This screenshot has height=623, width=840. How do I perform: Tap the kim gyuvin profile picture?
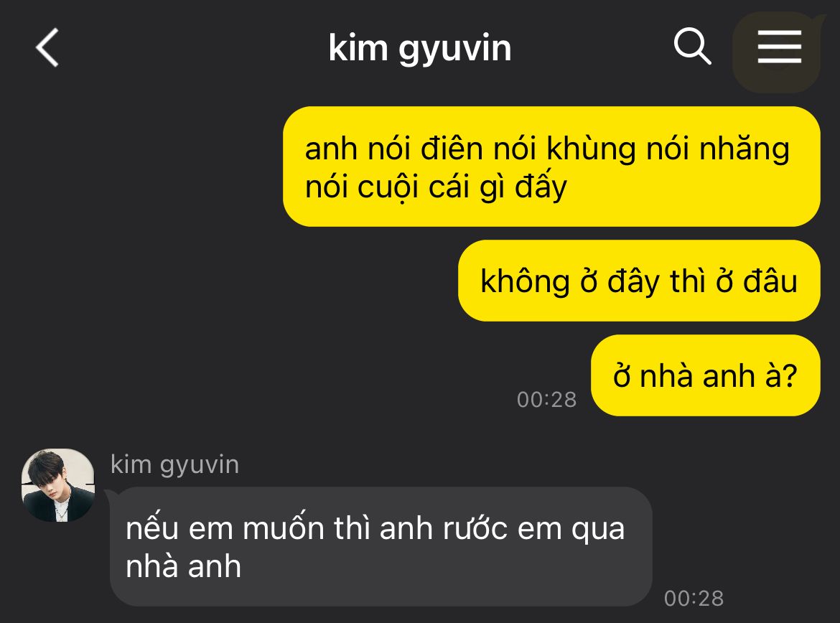(58, 484)
